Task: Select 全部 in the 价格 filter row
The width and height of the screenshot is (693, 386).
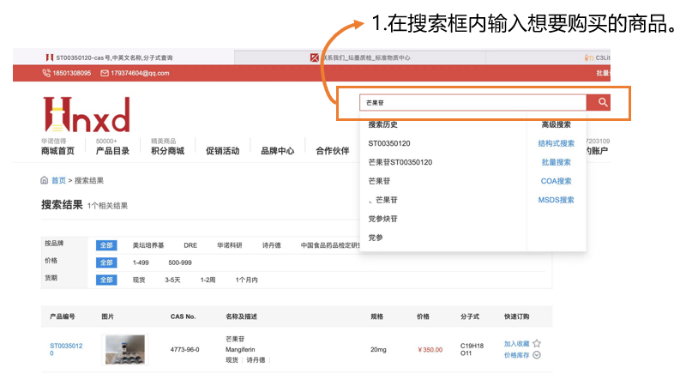Action: (x=107, y=263)
